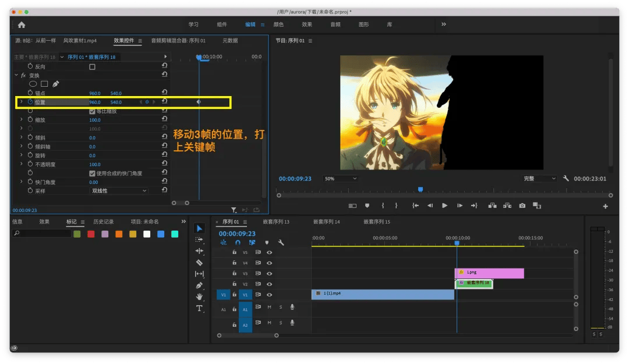Switch to 嵌套序列 14 timeline tab

pos(326,221)
